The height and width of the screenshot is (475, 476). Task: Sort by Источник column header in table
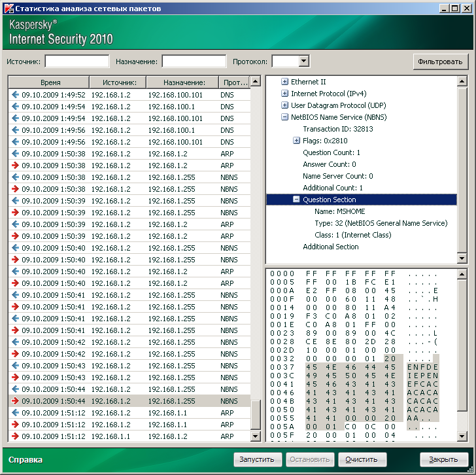[x=118, y=82]
